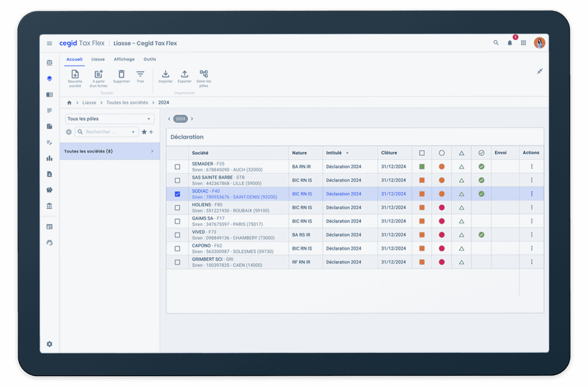Expand the Tous les pôles dropdown
Screen dimensions: 588x388
tap(149, 119)
